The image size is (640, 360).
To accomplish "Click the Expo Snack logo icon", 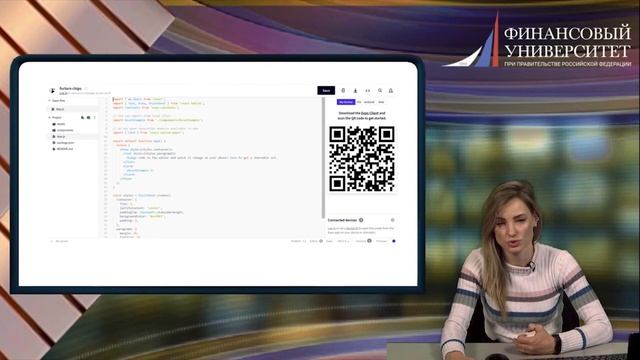I will pyautogui.click(x=52, y=91).
